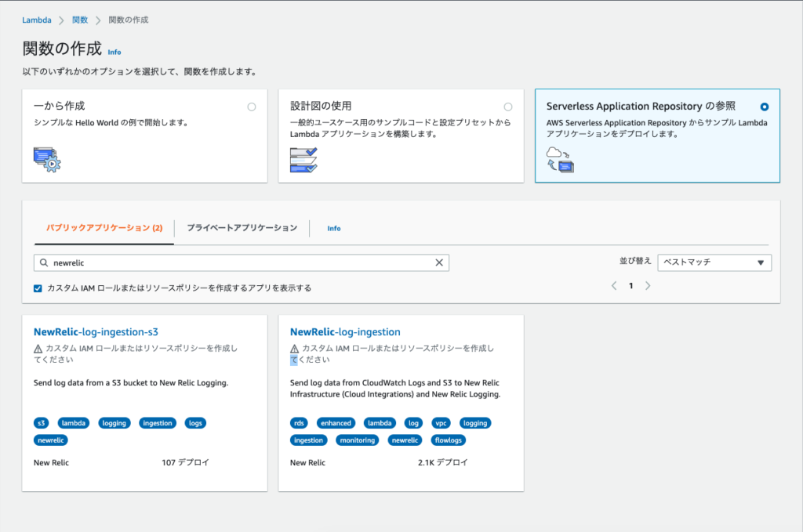This screenshot has width=803, height=532.
Task: Switch to プライベートアプリケーション tab
Action: pos(242,228)
